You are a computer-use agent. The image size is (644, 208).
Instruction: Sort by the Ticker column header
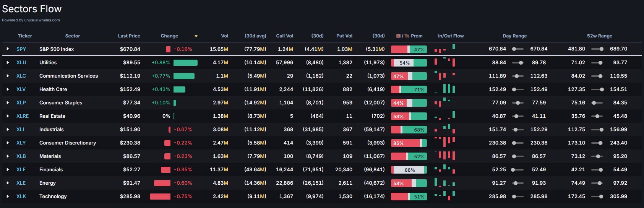(x=25, y=36)
